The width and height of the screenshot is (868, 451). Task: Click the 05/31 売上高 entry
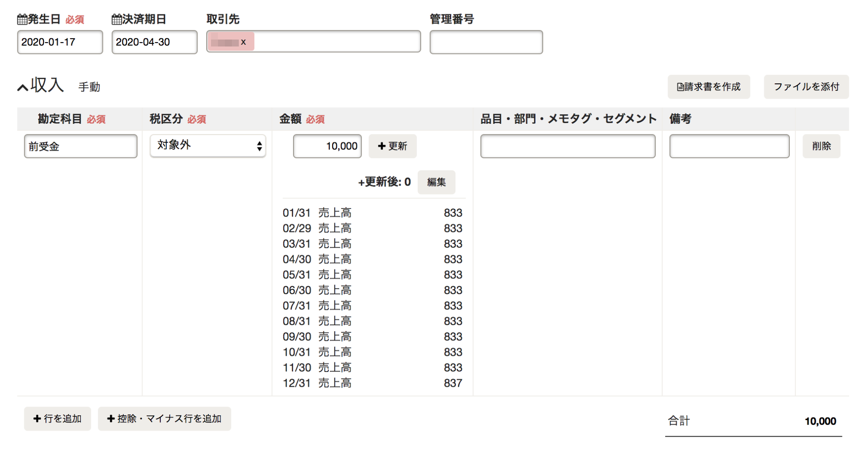click(373, 275)
